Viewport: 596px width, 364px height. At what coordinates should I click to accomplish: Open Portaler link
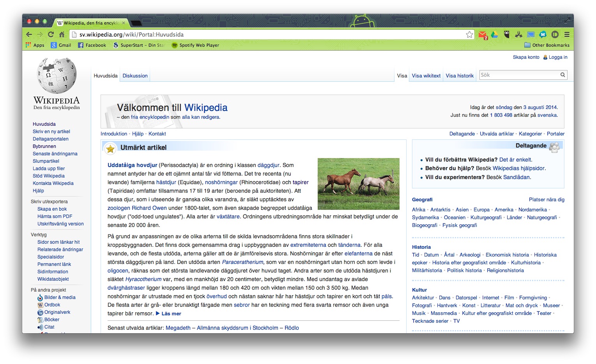[x=555, y=134]
